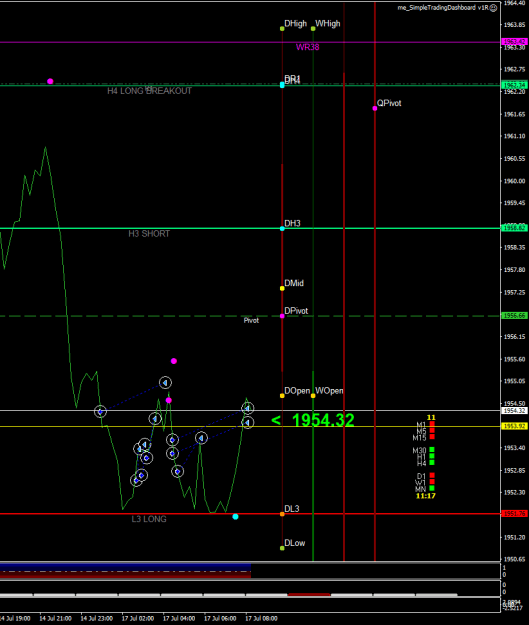This screenshot has height=625, width=529.
Task: Click the green square beside MN
Action: coord(432,488)
